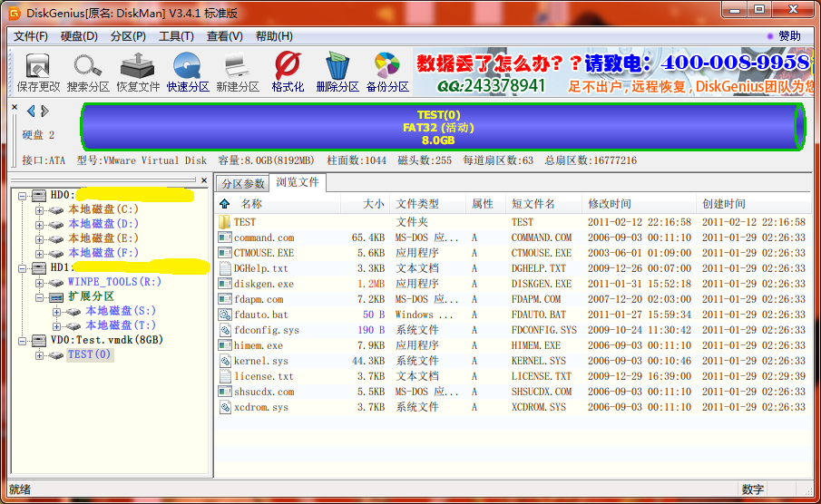Click the Delete Partition (删除分区) icon
The height and width of the screenshot is (504, 821).
click(337, 73)
